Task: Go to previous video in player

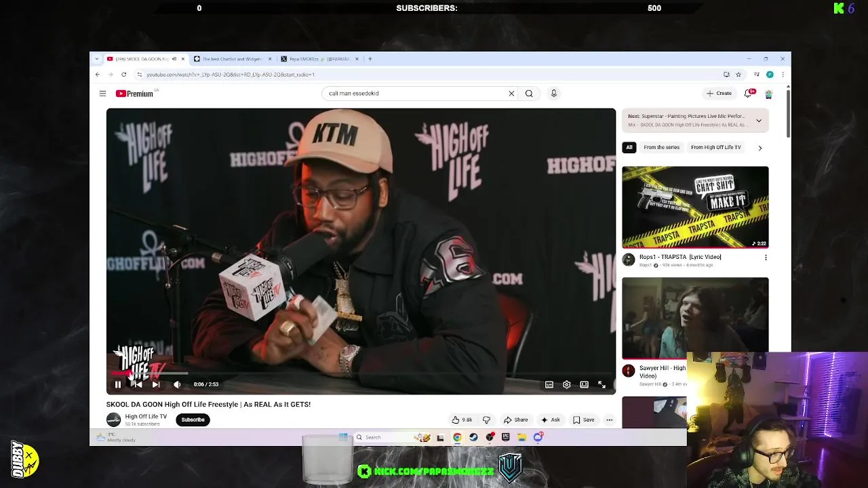Action: pyautogui.click(x=137, y=384)
